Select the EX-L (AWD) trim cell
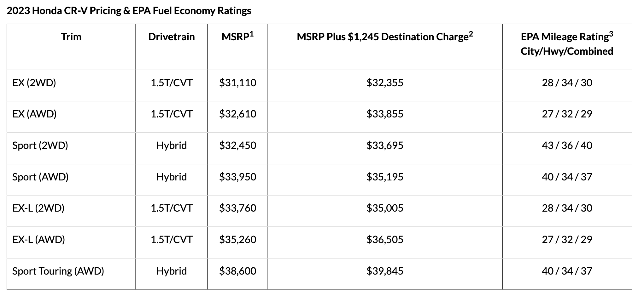This screenshot has width=644, height=296. point(38,239)
